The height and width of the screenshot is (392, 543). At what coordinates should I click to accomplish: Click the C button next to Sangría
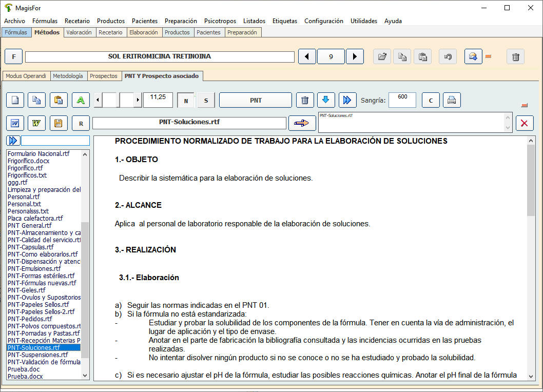pos(431,101)
